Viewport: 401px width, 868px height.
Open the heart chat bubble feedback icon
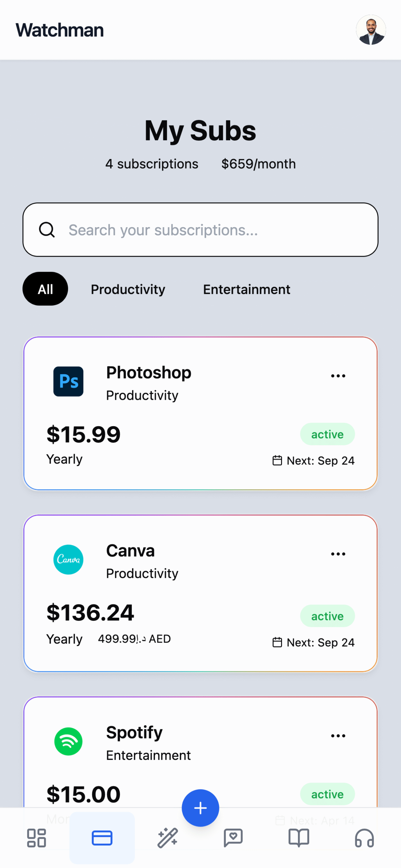tap(233, 838)
